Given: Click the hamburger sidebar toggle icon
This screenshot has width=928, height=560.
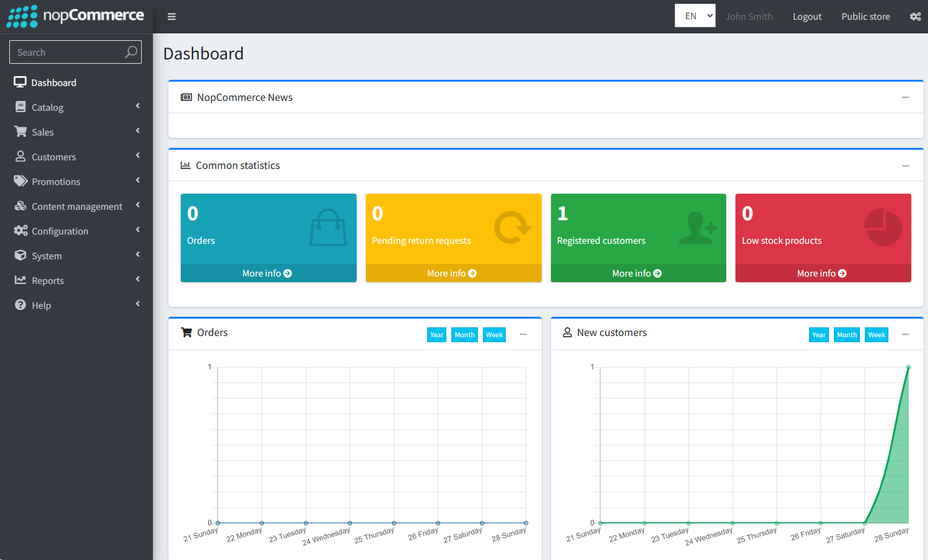Looking at the screenshot, I should pos(171,17).
